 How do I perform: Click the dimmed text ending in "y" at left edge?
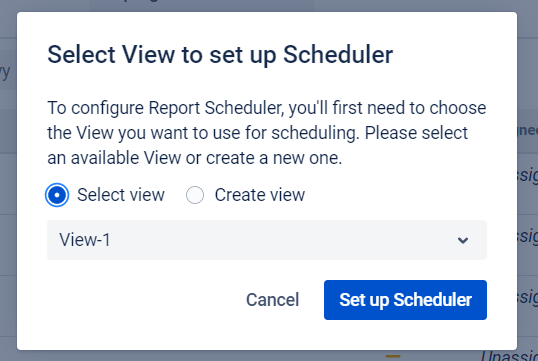(x=5, y=72)
